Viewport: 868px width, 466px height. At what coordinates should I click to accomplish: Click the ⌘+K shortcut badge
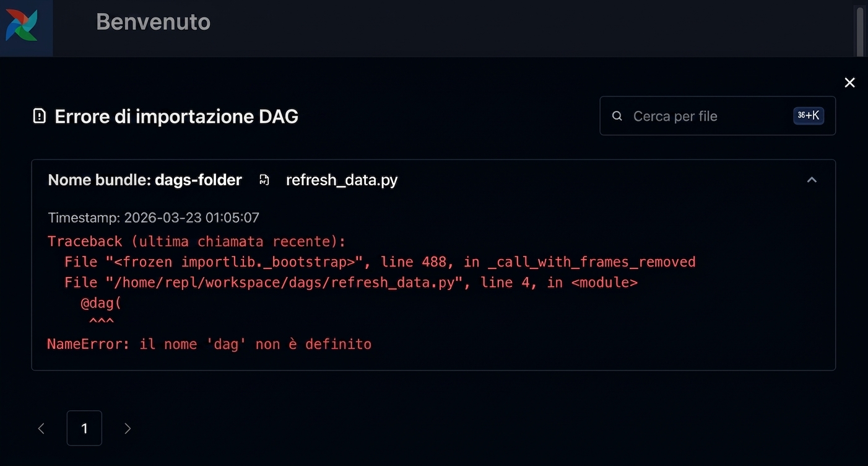pyautogui.click(x=809, y=116)
